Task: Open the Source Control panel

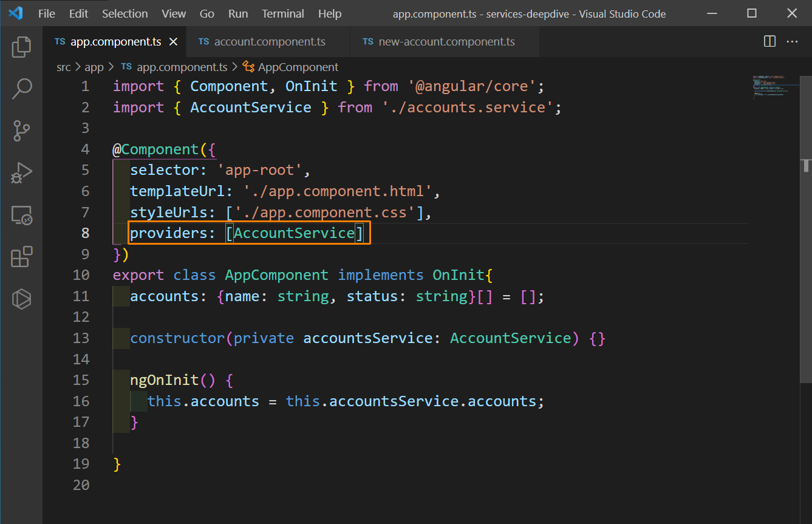Action: pos(21,131)
